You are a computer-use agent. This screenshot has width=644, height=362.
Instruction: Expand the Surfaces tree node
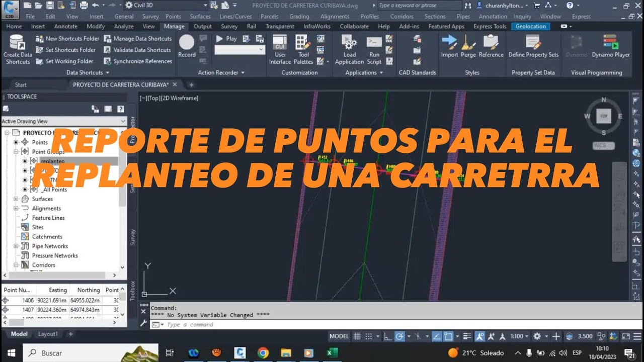[16, 199]
